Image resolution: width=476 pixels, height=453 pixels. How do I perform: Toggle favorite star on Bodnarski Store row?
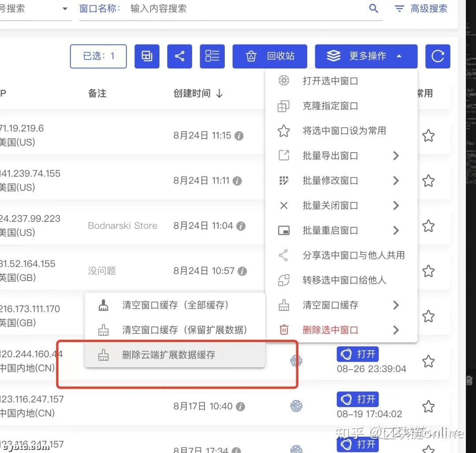pyautogui.click(x=428, y=226)
